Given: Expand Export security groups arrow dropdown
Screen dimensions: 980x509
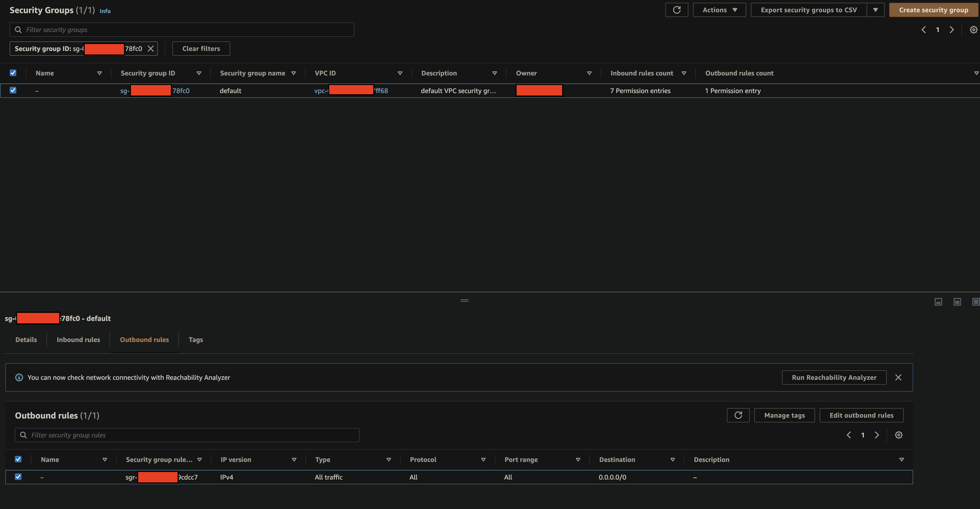Looking at the screenshot, I should click(875, 10).
